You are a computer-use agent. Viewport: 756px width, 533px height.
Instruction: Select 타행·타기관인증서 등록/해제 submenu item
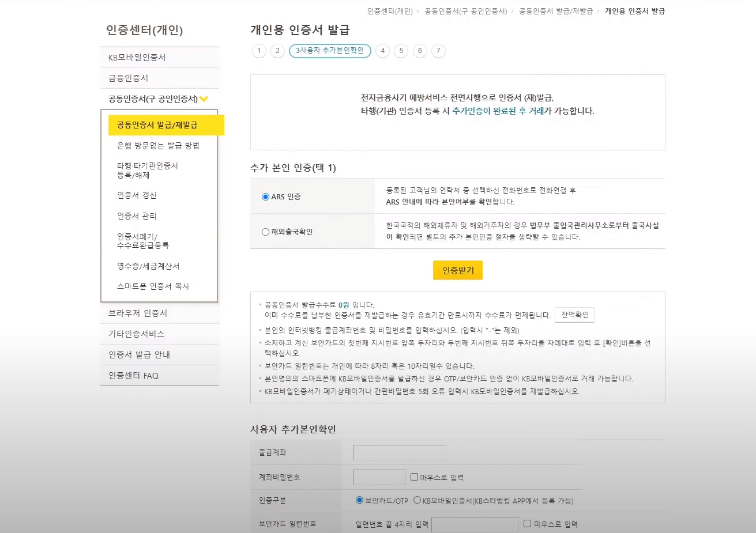coord(148,171)
